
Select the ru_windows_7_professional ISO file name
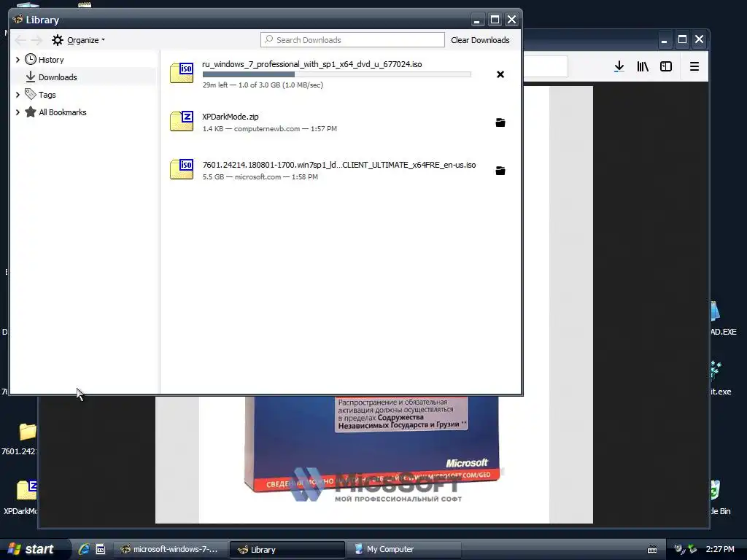[312, 64]
